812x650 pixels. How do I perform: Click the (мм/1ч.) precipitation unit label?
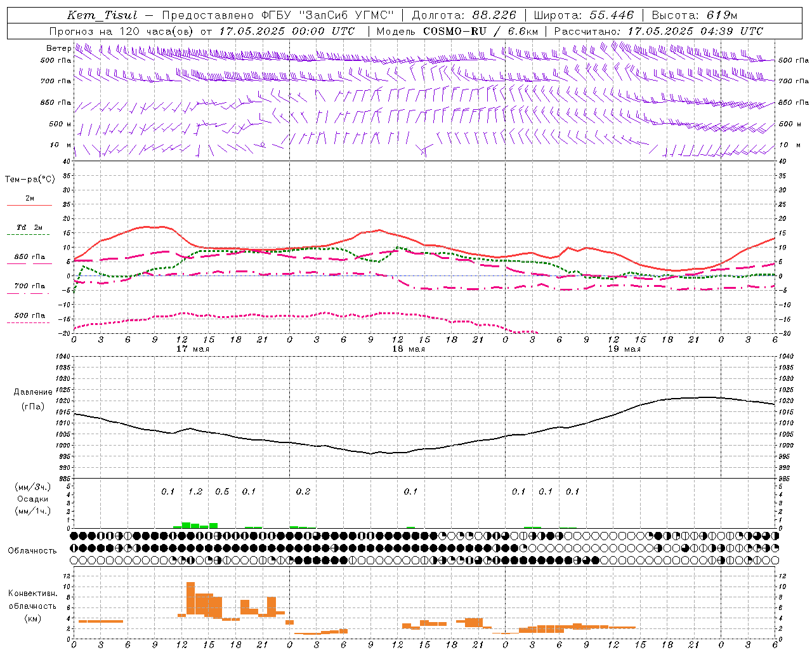33,511
